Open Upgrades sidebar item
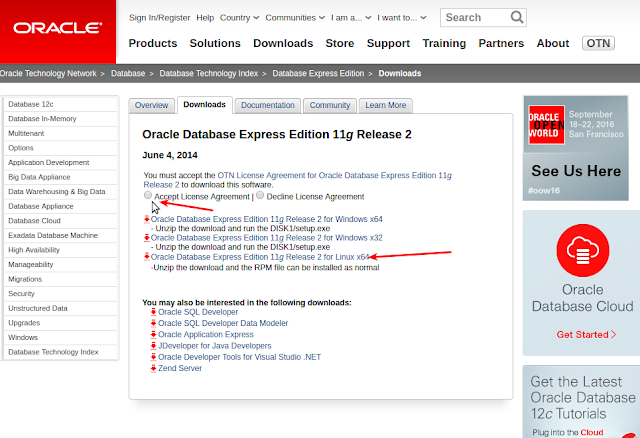The width and height of the screenshot is (640, 438). pos(60,323)
